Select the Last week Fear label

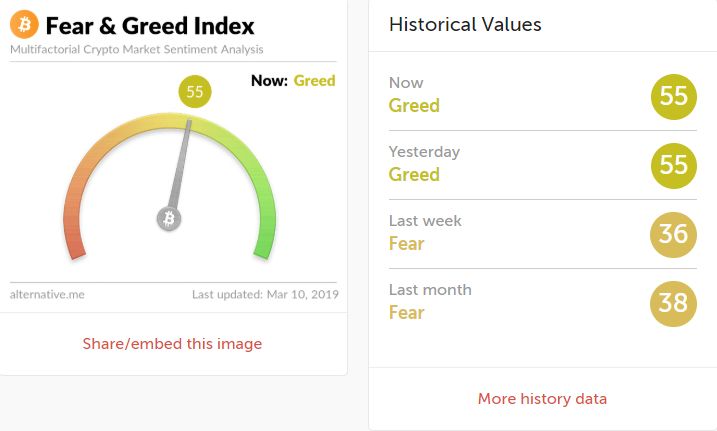click(x=407, y=244)
